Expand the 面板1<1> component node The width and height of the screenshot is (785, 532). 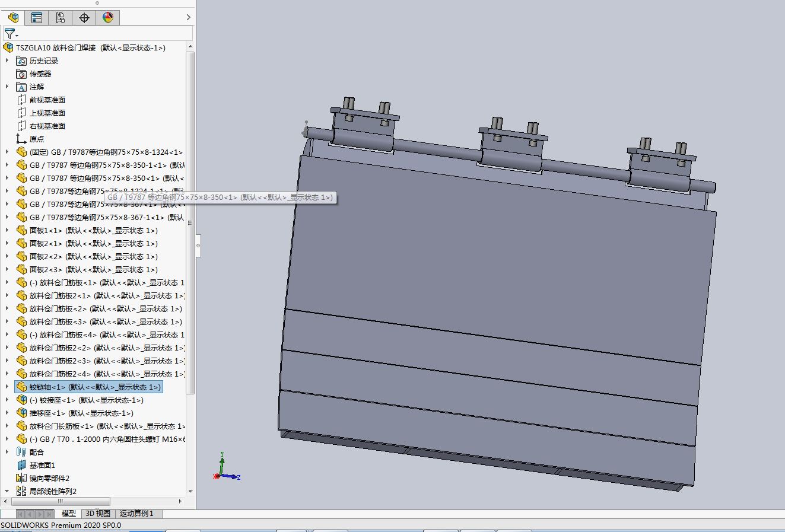pos(7,231)
